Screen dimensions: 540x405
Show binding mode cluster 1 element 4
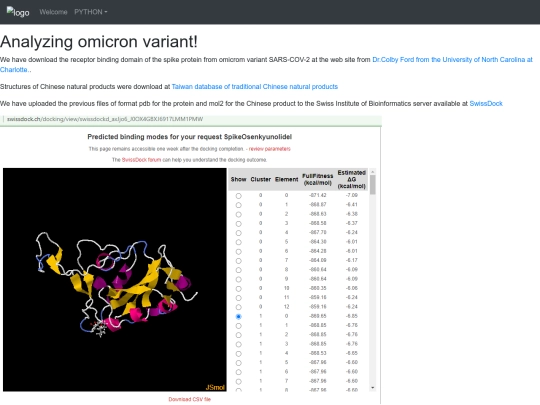coord(238,354)
